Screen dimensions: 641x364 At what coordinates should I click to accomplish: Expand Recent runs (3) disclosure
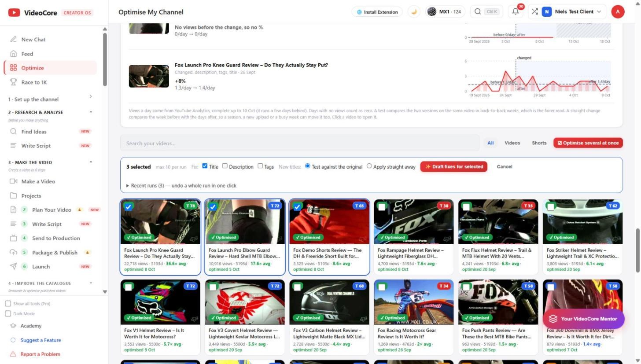point(181,185)
